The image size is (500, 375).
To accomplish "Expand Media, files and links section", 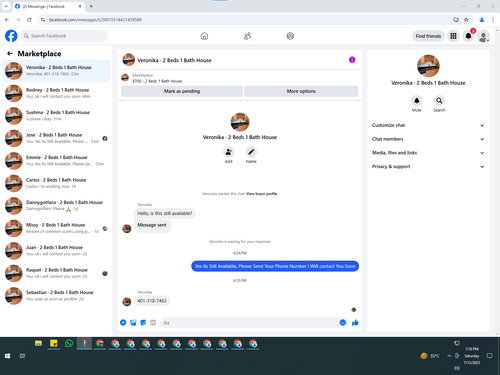I will coord(428,153).
